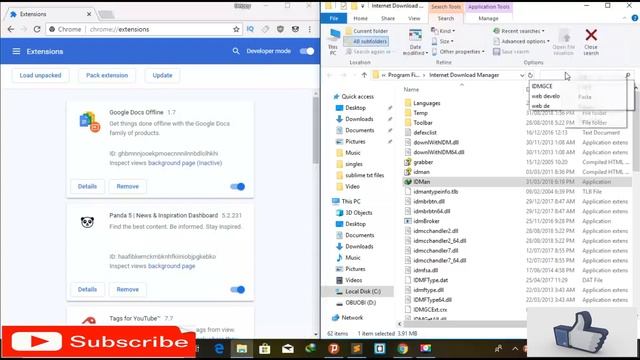Close the Extensions tab
The image size is (640, 360).
(89, 14)
